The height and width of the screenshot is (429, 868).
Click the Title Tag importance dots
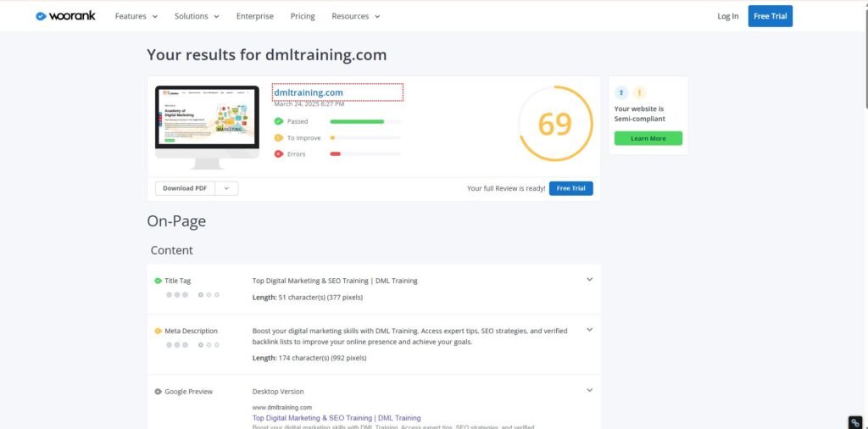(192, 294)
